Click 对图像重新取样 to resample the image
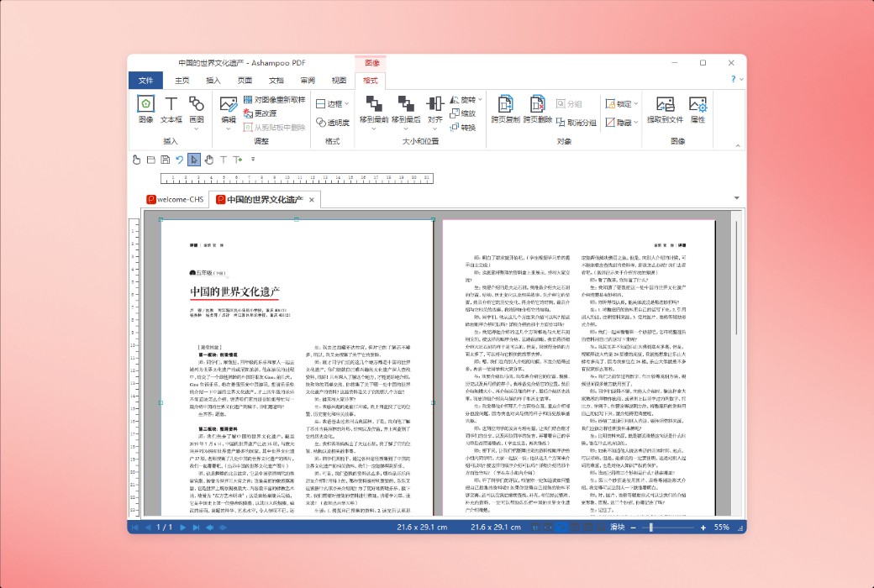Image resolution: width=874 pixels, height=588 pixels. 275,100
